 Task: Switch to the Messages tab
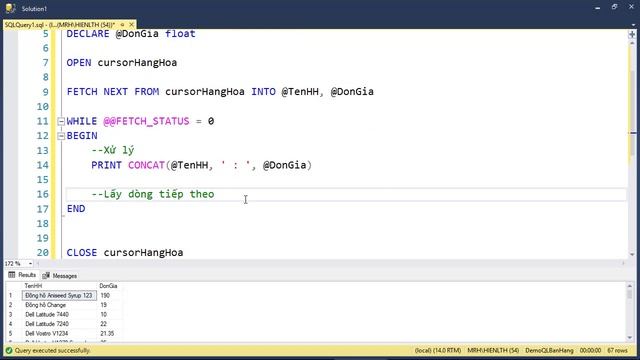60,276
